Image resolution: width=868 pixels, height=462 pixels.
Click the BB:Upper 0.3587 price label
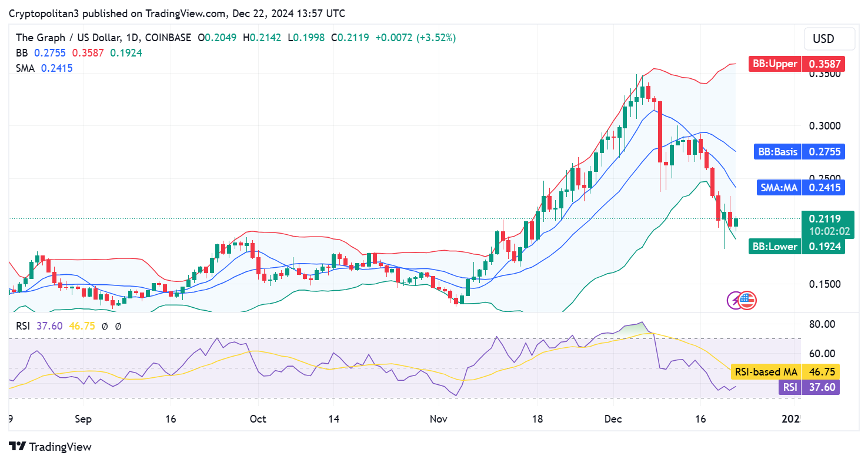[x=797, y=64]
